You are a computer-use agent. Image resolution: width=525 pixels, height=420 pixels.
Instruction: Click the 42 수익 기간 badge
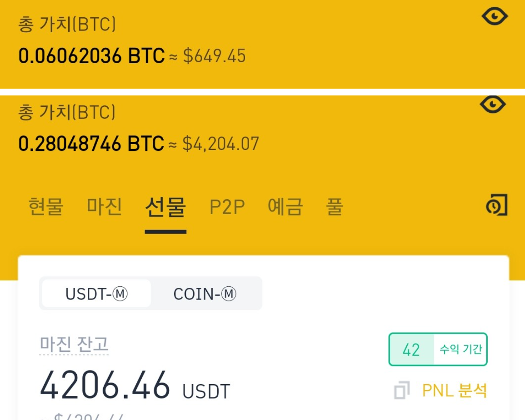click(438, 349)
